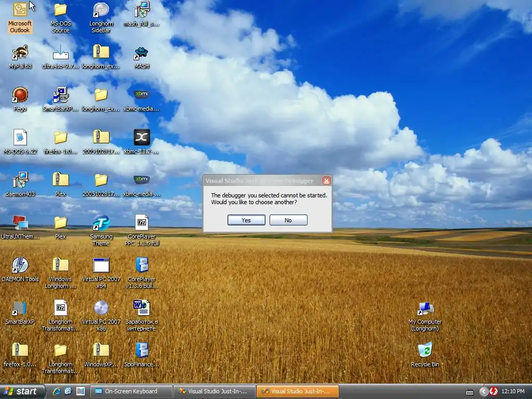Expand hidden system tray icons
The height and width of the screenshot is (399, 532).
(x=484, y=392)
